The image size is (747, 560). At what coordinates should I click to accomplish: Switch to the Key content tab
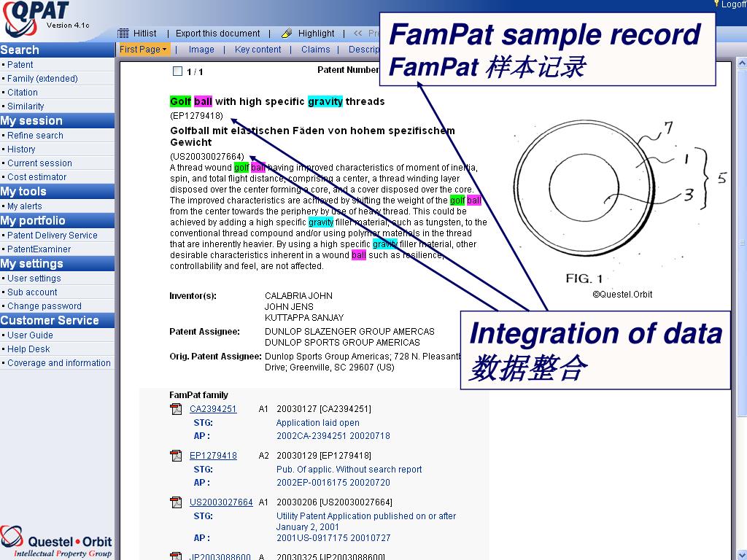(258, 50)
